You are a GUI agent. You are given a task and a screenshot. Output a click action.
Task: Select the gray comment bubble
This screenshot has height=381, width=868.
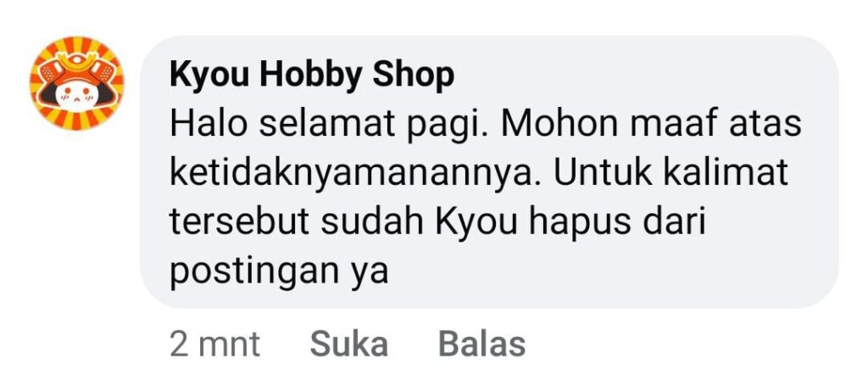pos(489,171)
